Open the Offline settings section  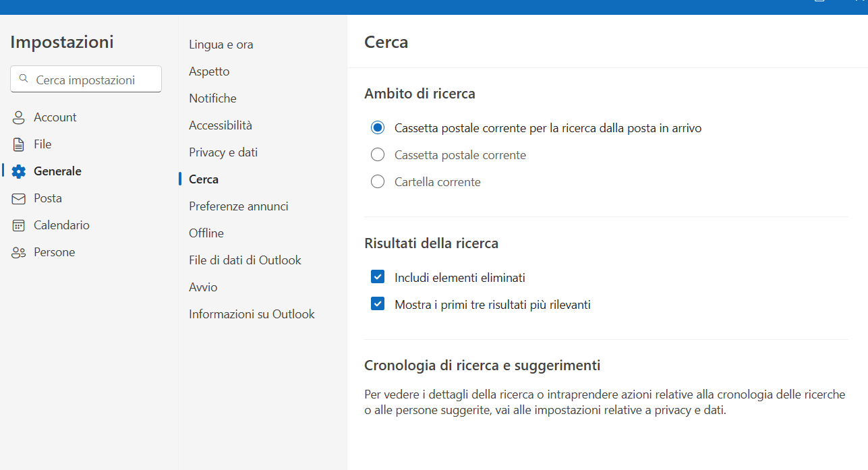206,233
